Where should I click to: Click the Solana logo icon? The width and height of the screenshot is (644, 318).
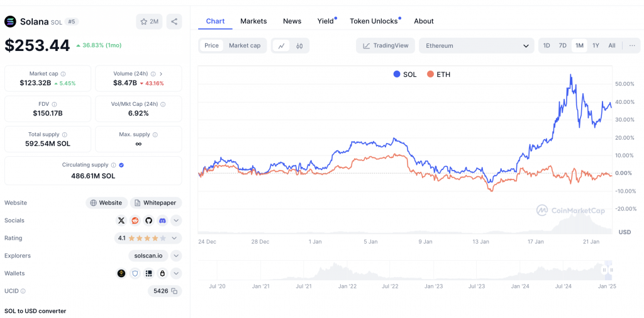10,21
